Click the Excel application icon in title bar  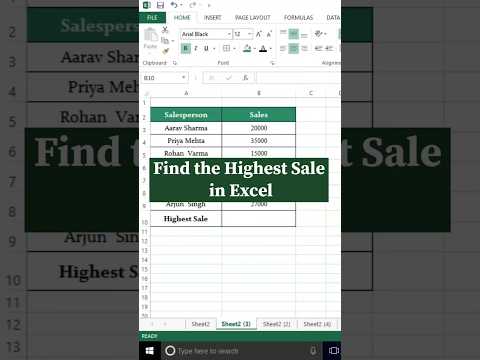tap(147, 5)
